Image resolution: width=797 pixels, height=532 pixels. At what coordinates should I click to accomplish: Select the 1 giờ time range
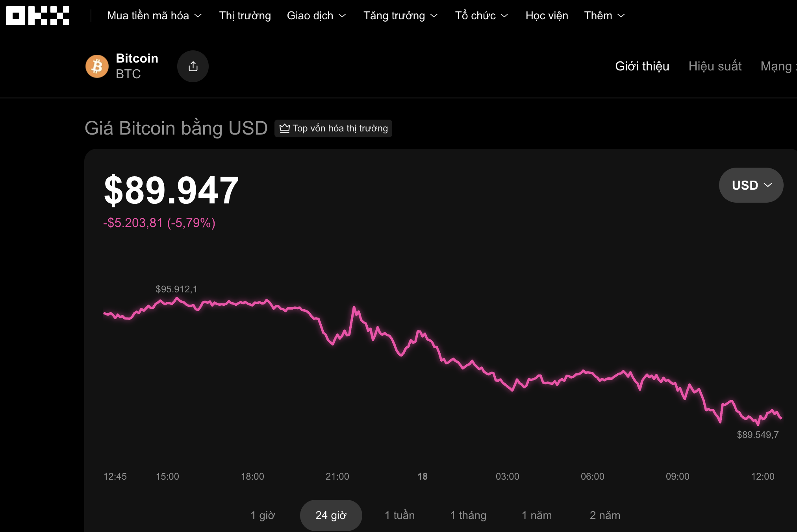tap(263, 515)
